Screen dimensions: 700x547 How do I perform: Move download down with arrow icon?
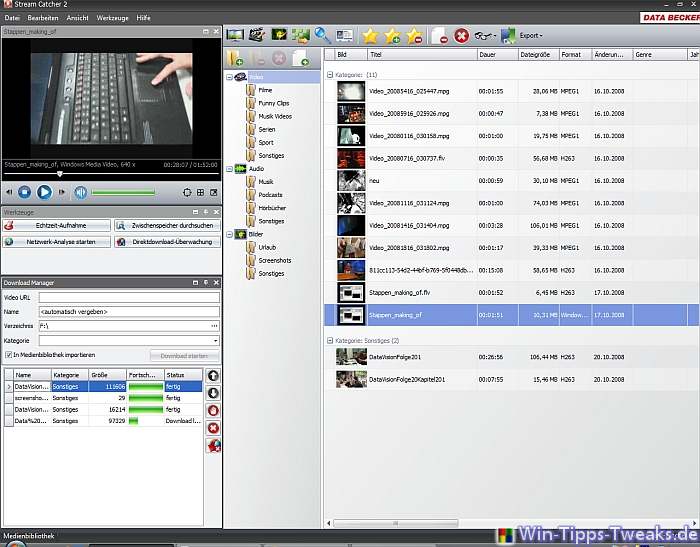point(213,393)
